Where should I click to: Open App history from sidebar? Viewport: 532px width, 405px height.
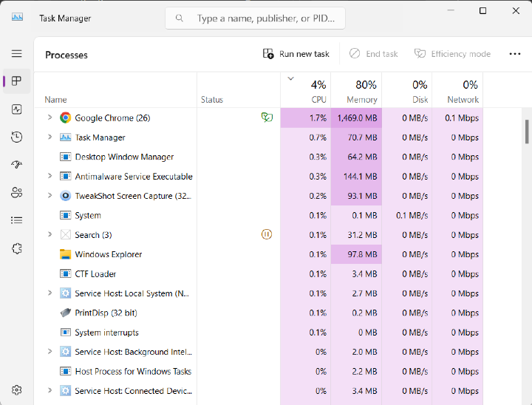click(x=16, y=137)
